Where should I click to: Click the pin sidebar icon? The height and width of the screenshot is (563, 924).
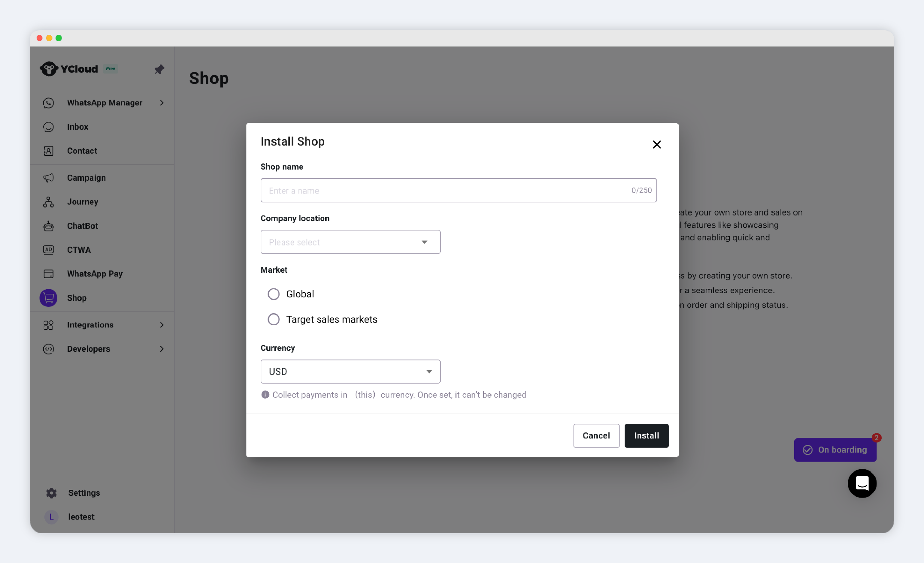tap(159, 69)
